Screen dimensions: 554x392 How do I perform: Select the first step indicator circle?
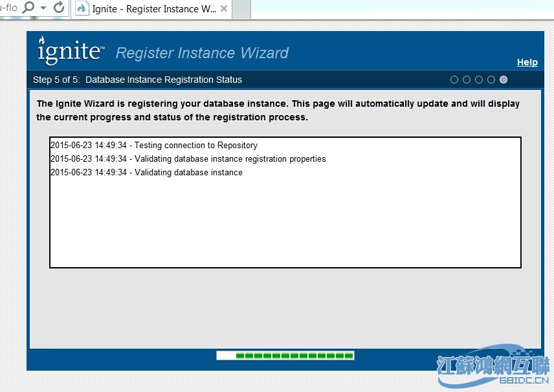pos(454,80)
